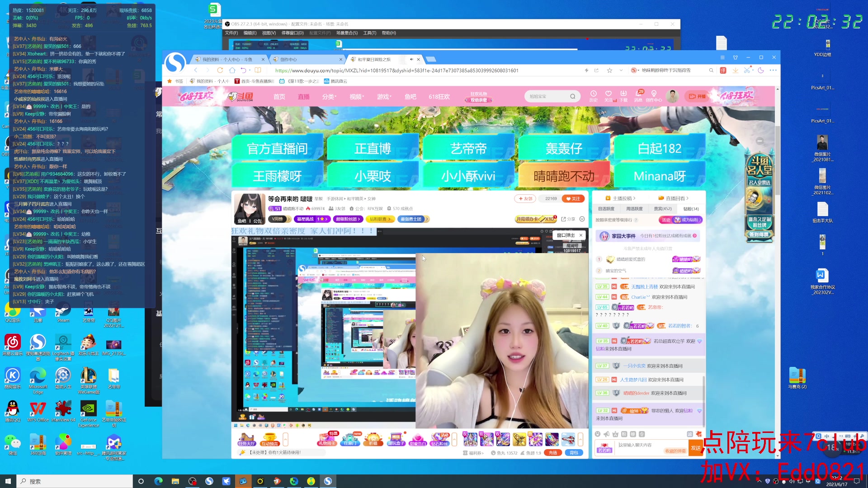Select the 艺帝帝 room button
868x488 pixels.
coord(468,148)
